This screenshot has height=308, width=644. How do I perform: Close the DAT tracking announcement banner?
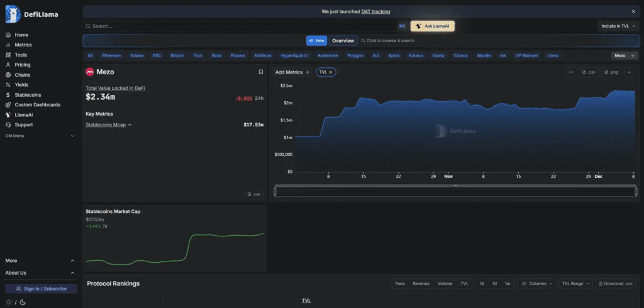click(x=633, y=12)
